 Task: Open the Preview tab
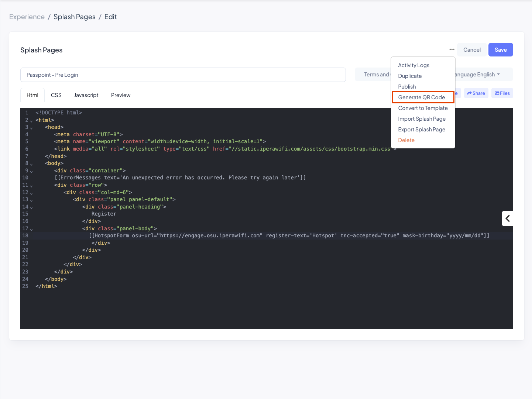[121, 95]
